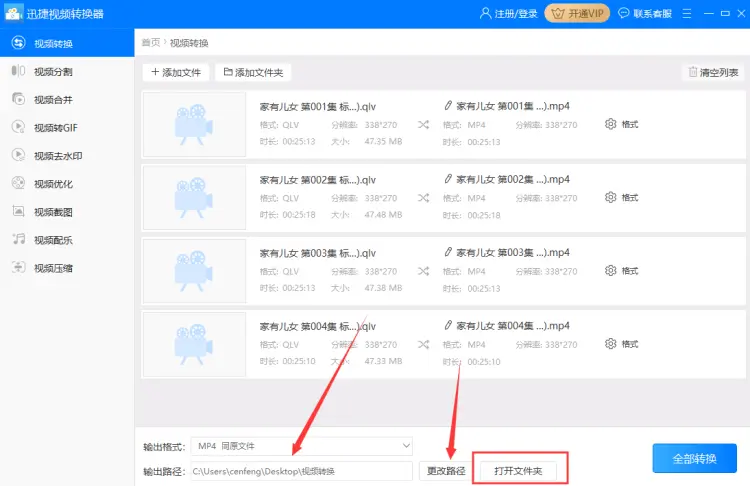
Task: Click the rename pencil icon for 第001集 output
Action: [448, 105]
